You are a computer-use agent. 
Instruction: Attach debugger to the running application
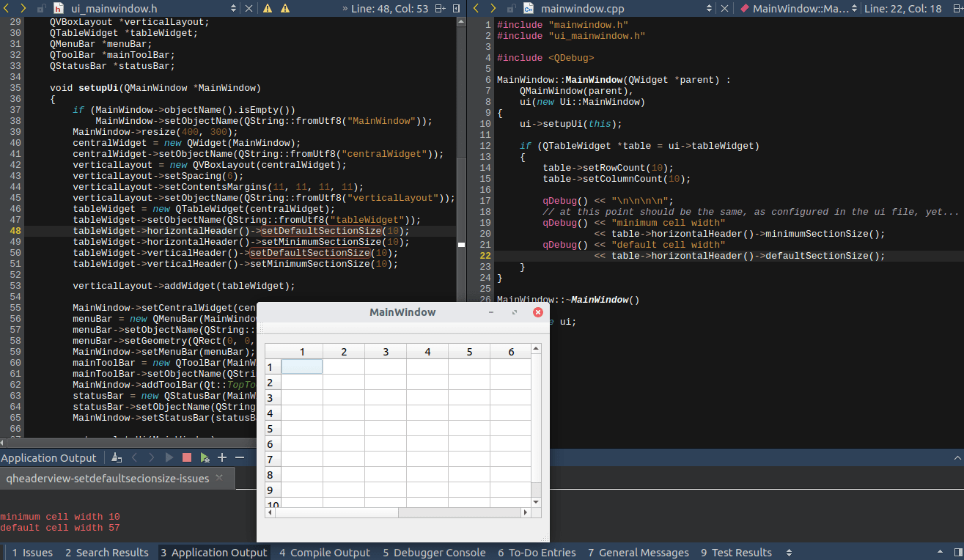click(x=205, y=457)
